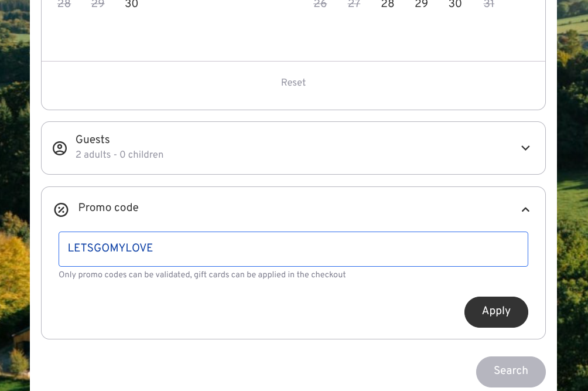588x391 pixels.
Task: Expand the Guests dropdown chevron
Action: tap(525, 148)
